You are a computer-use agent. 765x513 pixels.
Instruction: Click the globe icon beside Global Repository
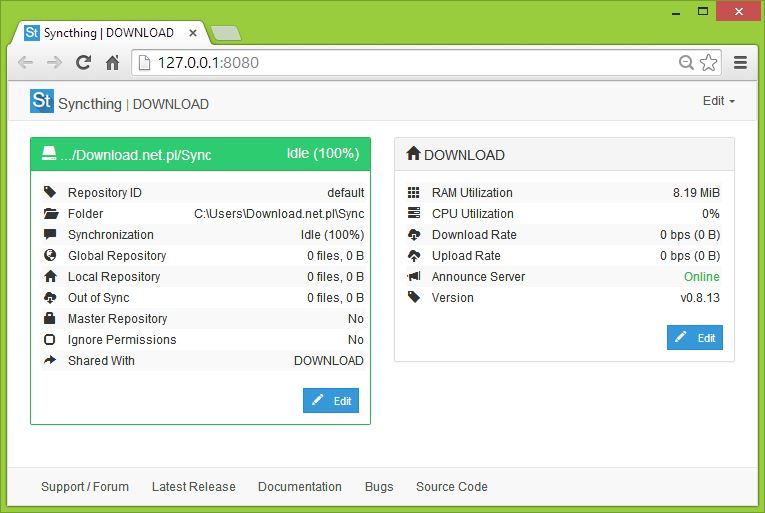pos(50,255)
